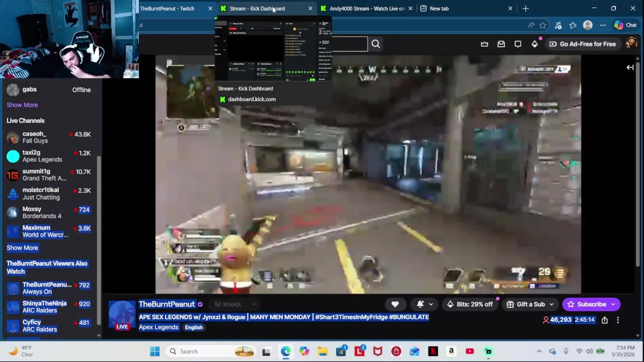
Task: Click Go Ad-Free for Free button
Action: click(583, 44)
